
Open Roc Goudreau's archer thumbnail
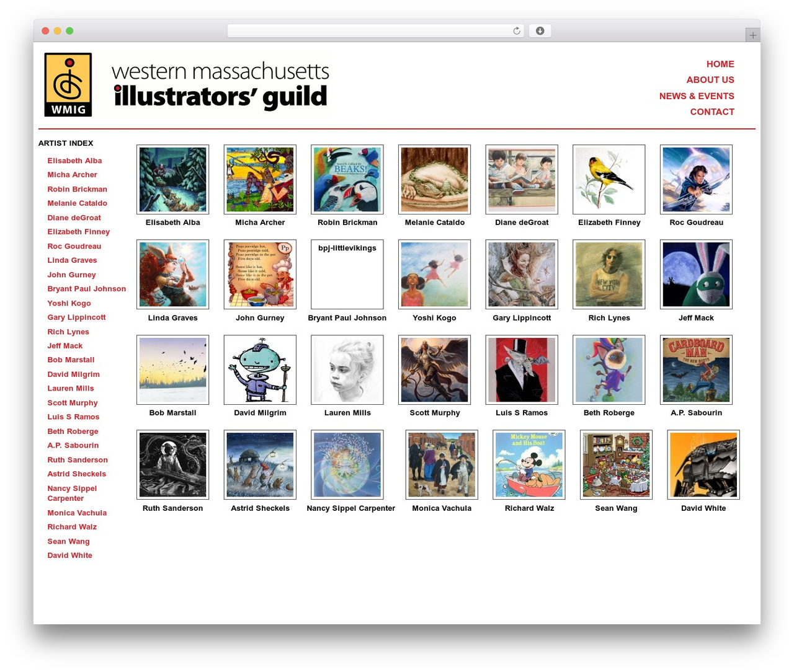(697, 180)
